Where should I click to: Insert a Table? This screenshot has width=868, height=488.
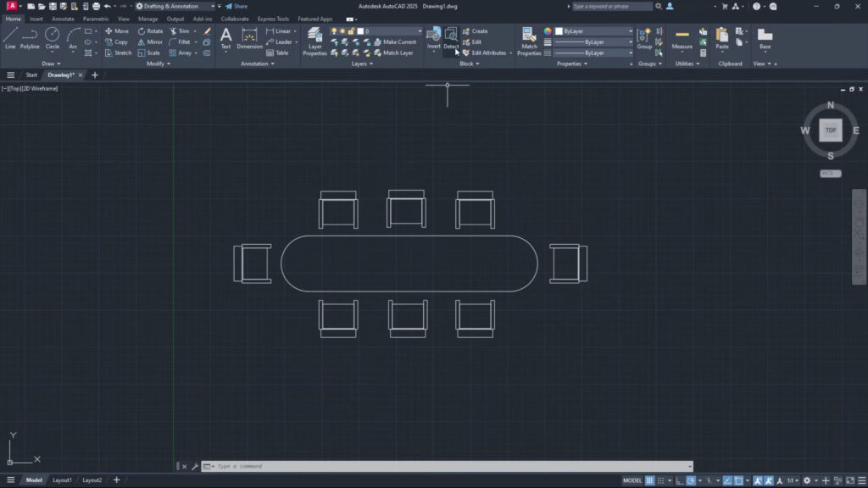coord(277,53)
